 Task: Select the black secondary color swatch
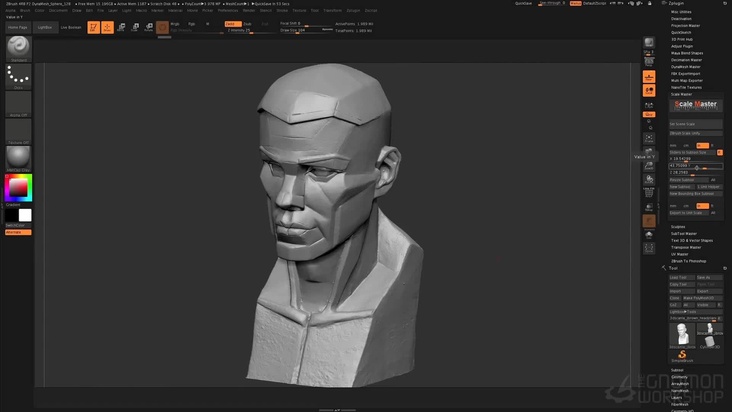point(11,215)
